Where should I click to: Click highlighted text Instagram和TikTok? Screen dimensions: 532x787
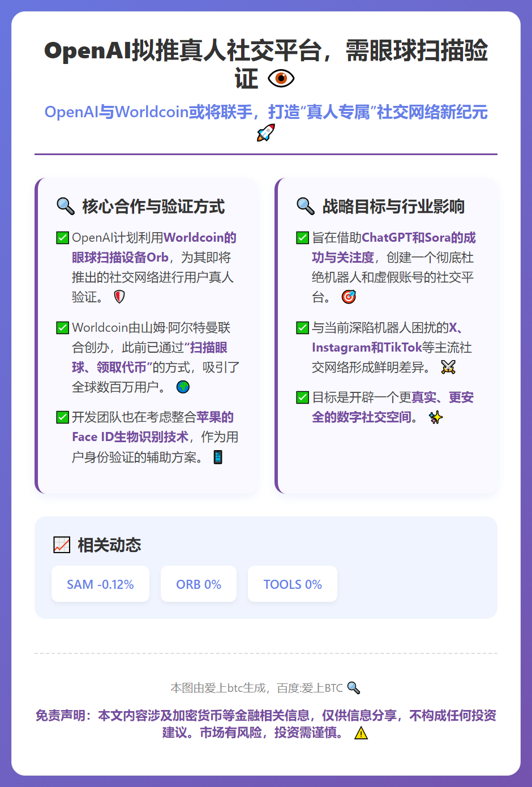(x=367, y=347)
